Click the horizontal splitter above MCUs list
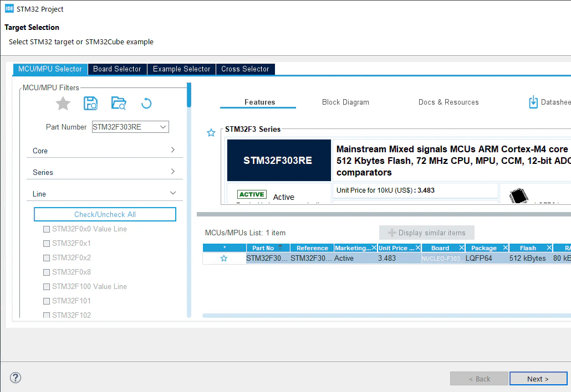571x392 pixels. tap(384, 214)
